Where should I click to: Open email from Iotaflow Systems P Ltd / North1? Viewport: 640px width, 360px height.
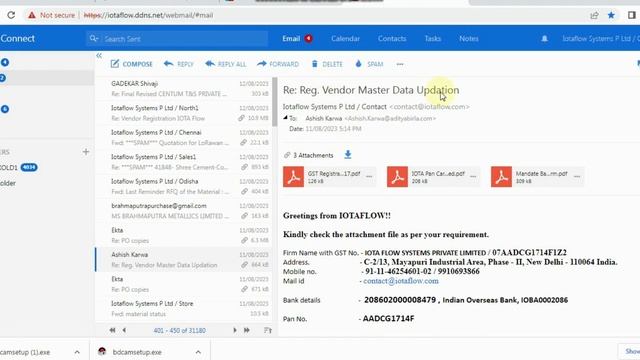pos(185,113)
